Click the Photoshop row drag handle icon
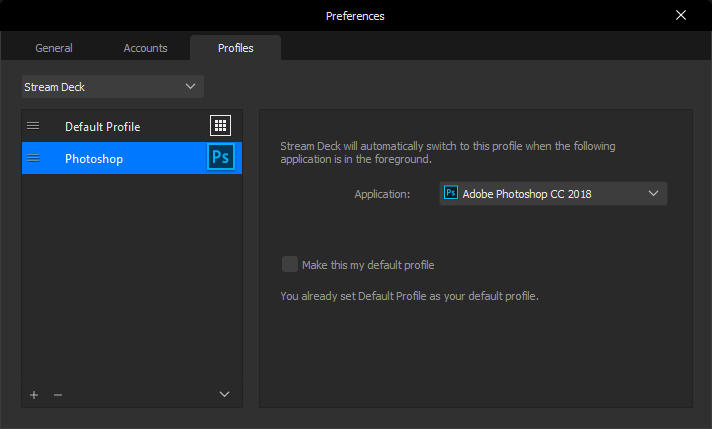Screen dimensions: 712x429 33,158
